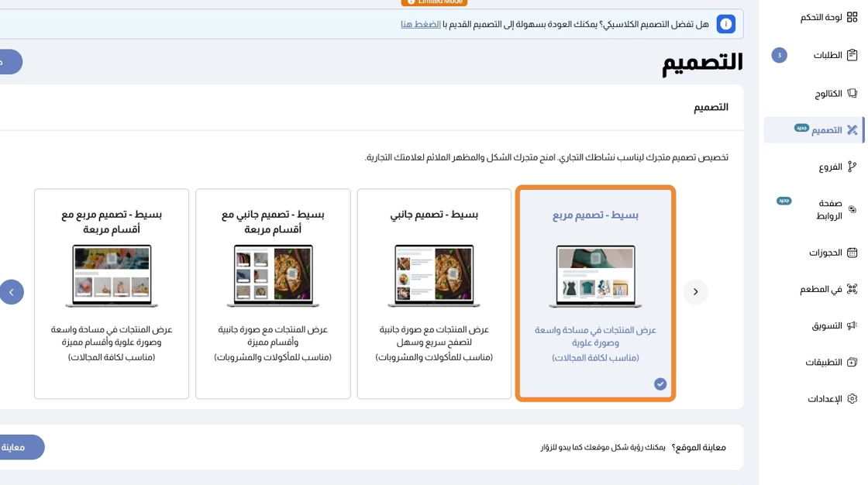
Task: Click the الفروع branches icon
Action: [852, 167]
